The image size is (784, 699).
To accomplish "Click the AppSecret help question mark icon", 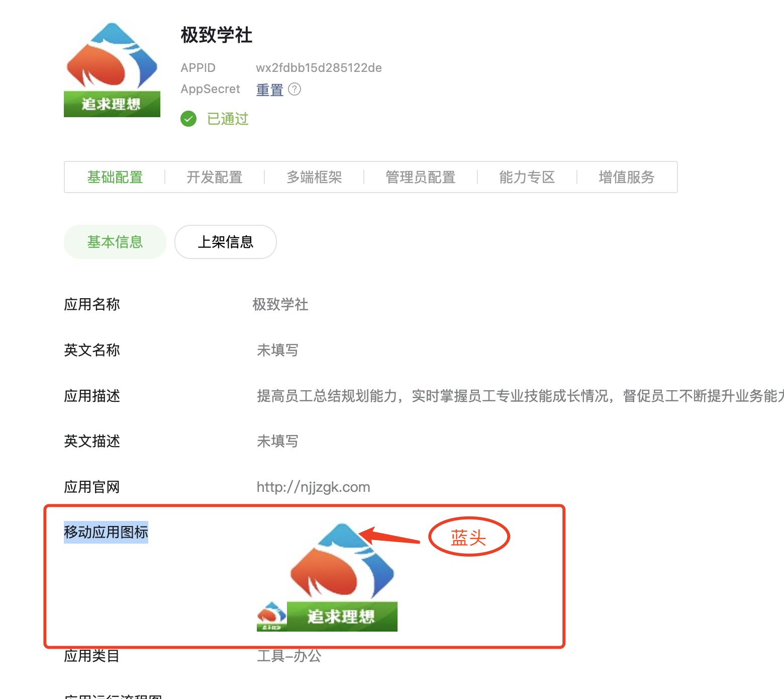I will (x=295, y=89).
